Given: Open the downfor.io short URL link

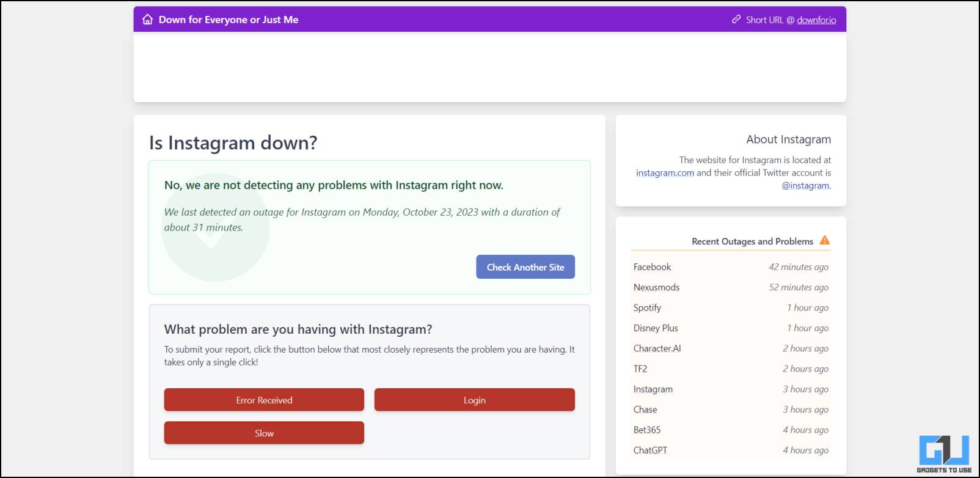Looking at the screenshot, I should pyautogui.click(x=816, y=20).
